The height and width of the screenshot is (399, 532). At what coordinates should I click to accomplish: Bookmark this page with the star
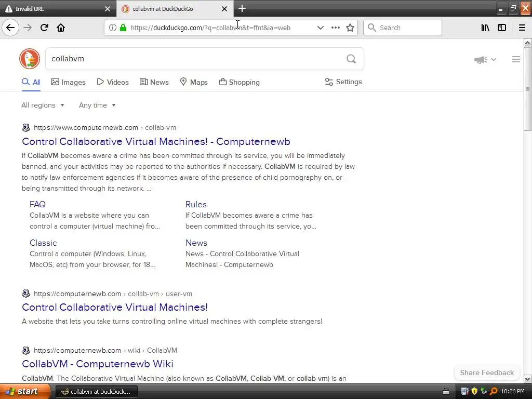point(350,28)
